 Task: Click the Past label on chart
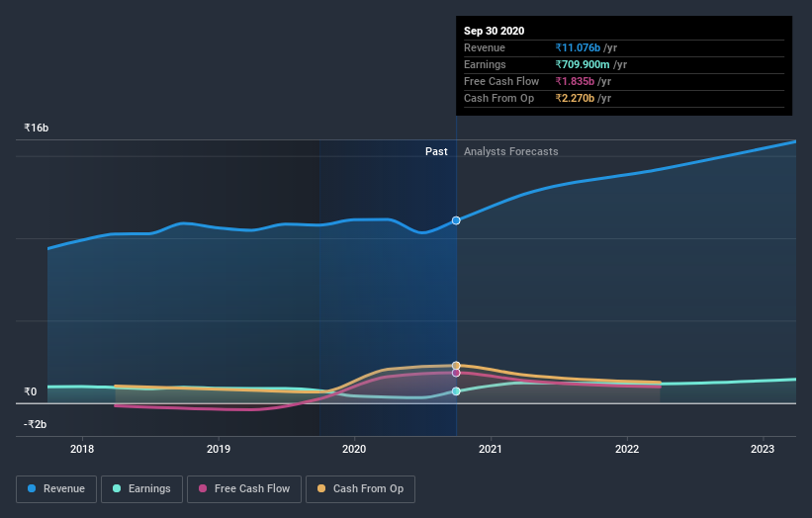436,151
